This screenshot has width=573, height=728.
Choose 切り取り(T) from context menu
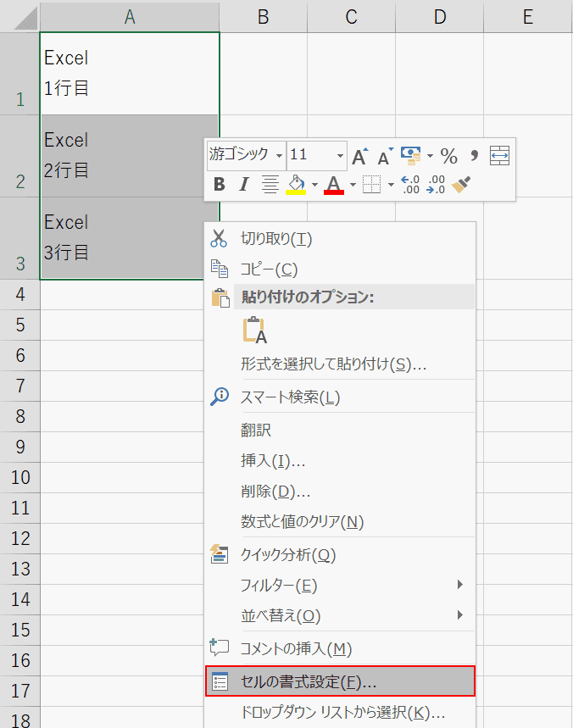coord(340,239)
